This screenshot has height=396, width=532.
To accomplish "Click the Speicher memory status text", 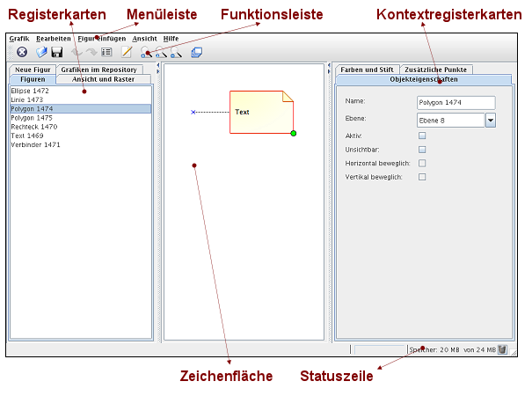I will pyautogui.click(x=452, y=349).
